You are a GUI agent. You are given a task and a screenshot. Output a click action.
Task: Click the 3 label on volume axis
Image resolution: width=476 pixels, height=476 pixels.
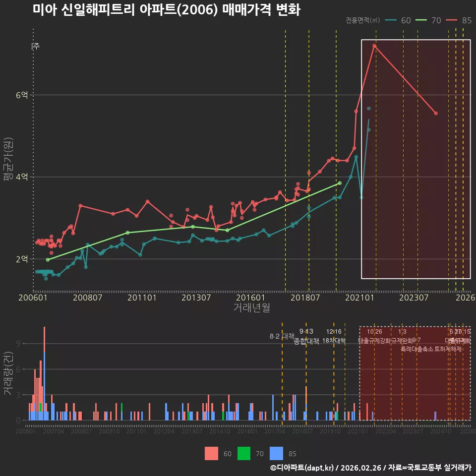pyautogui.click(x=18, y=395)
